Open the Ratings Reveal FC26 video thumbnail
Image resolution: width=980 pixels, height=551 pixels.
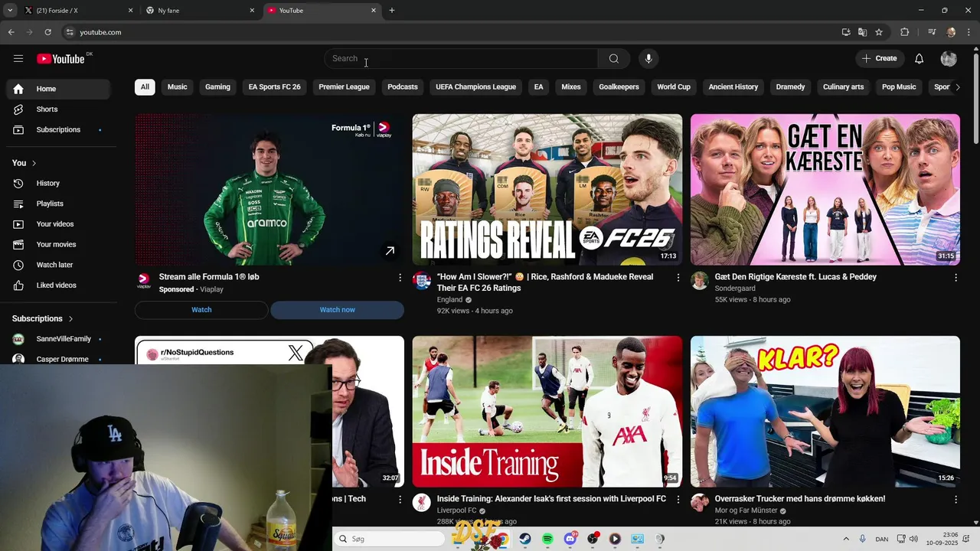point(547,190)
